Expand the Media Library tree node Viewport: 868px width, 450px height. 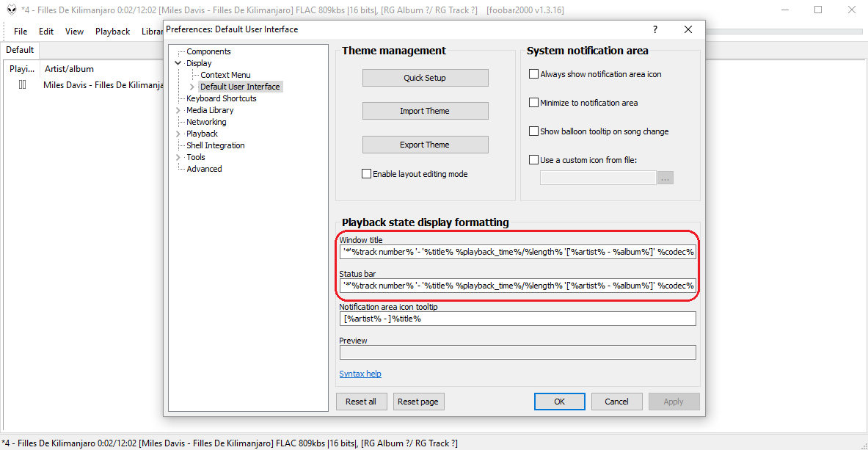[x=178, y=110]
